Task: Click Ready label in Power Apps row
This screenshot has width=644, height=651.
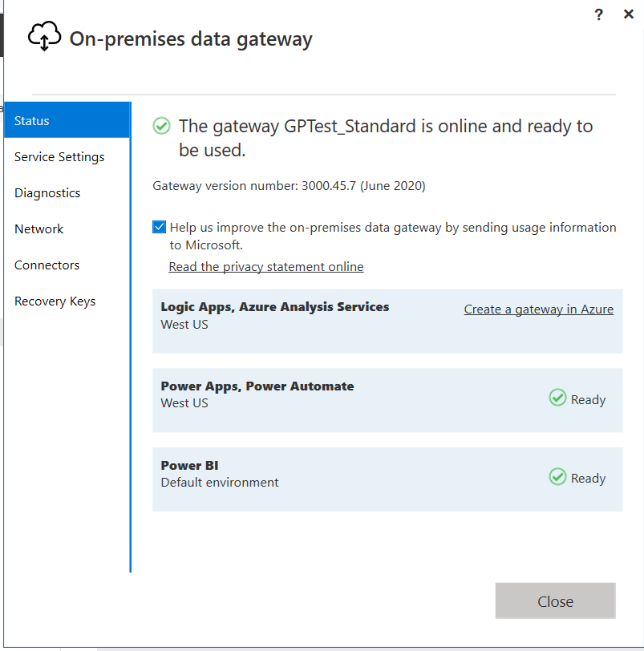Action: tap(588, 400)
